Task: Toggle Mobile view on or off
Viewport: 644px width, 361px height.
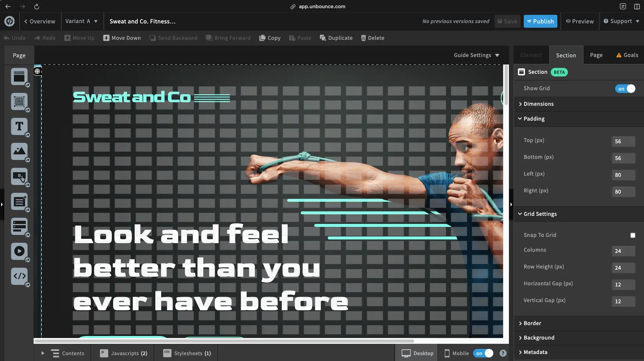Action: pos(483,353)
